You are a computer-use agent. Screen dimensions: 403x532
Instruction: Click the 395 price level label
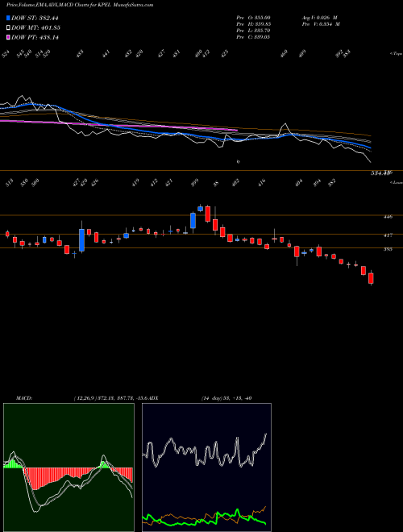(388, 249)
